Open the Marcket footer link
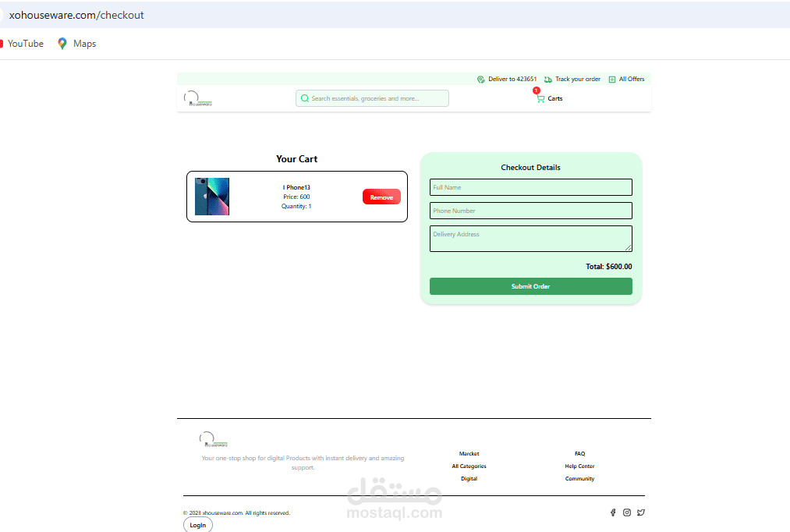 tap(469, 454)
